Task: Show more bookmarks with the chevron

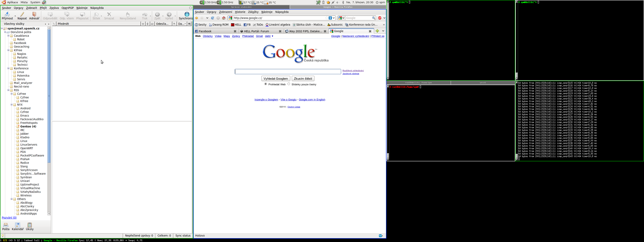Action: click(x=384, y=25)
